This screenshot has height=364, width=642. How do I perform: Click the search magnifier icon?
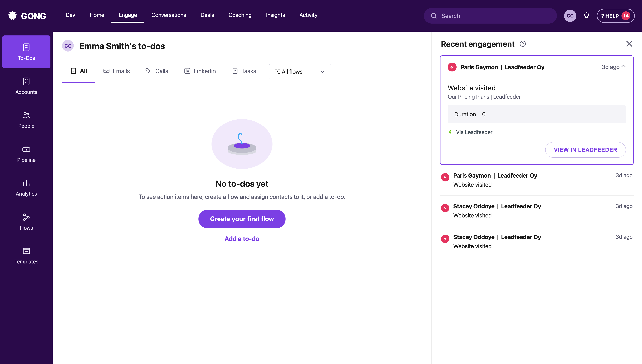pos(434,16)
